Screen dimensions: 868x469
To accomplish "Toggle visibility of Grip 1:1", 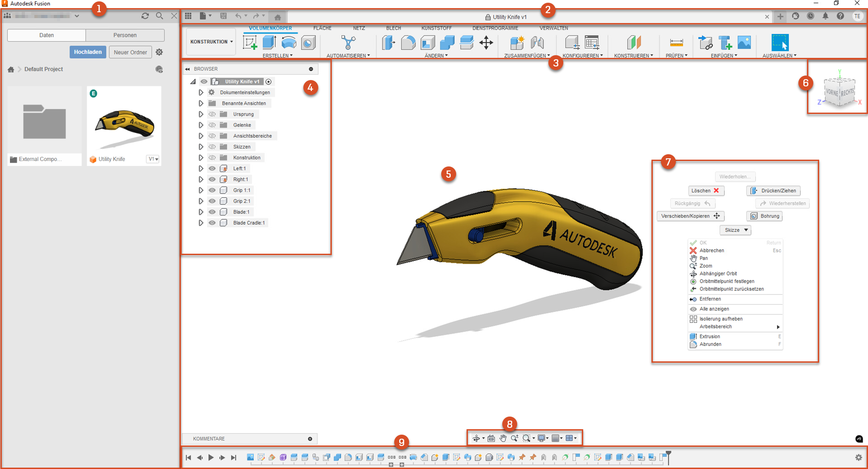I will pos(212,190).
